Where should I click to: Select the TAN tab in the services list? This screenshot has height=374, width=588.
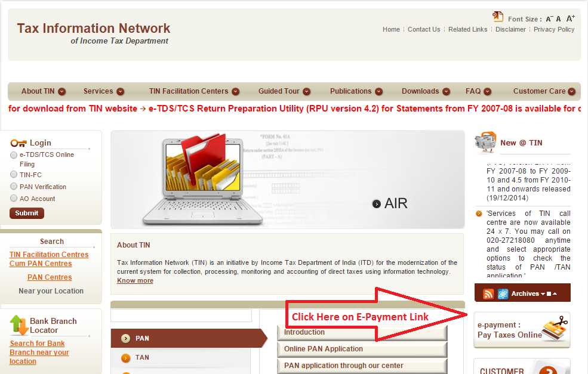coord(180,357)
